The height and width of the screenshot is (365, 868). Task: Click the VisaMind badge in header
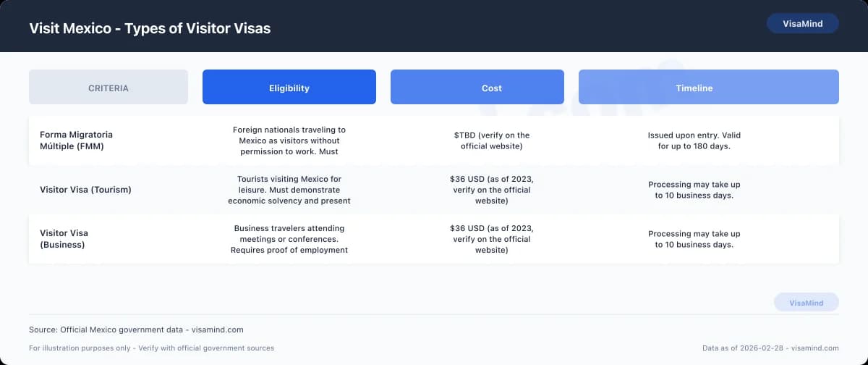click(x=802, y=23)
